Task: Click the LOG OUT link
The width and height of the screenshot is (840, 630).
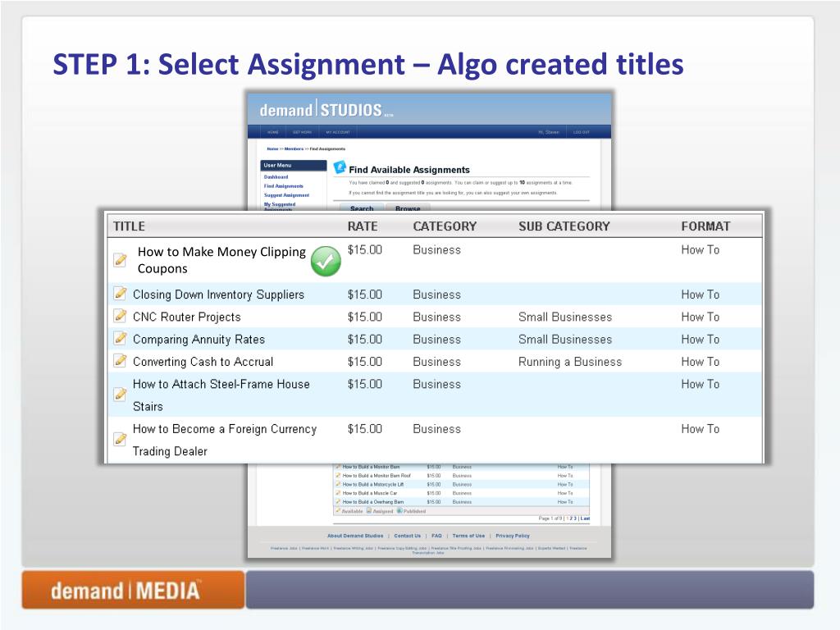Action: pyautogui.click(x=581, y=132)
